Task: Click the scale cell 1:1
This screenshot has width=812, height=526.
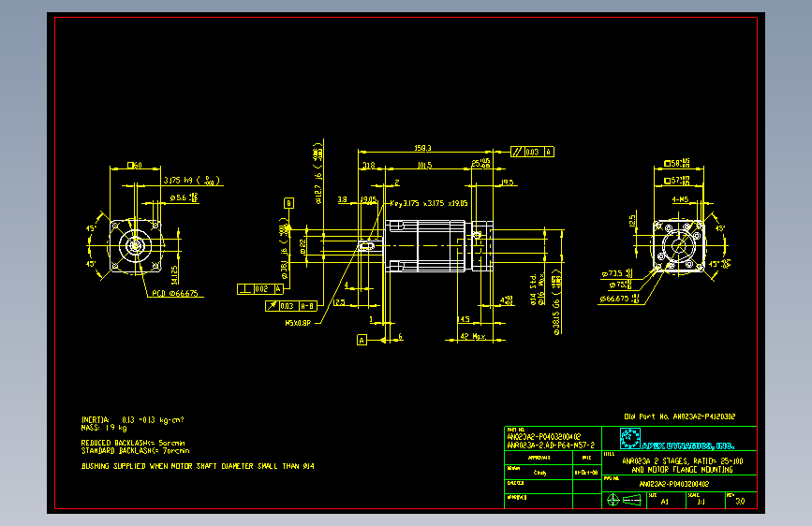Action: [701, 502]
